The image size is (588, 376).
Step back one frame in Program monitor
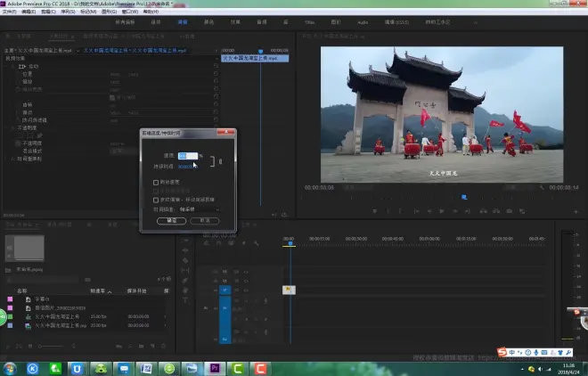[x=429, y=211]
